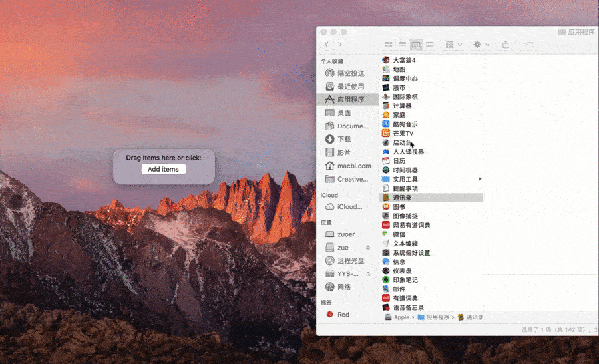Viewport: 599px width, 364px height.
Task: Open macbl.com home folder in sidebar
Action: point(347,166)
